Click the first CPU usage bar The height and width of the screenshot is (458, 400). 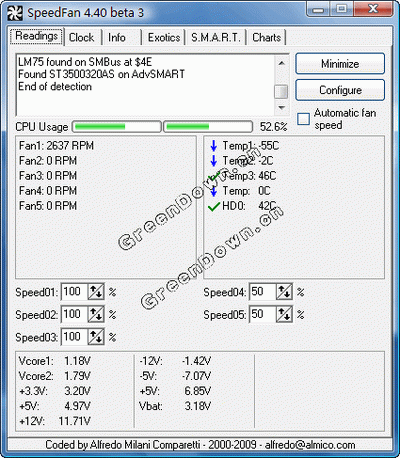pyautogui.click(x=117, y=127)
